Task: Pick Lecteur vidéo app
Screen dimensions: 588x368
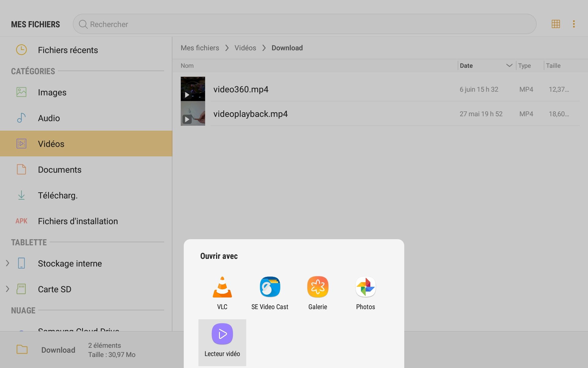Action: pos(222,334)
